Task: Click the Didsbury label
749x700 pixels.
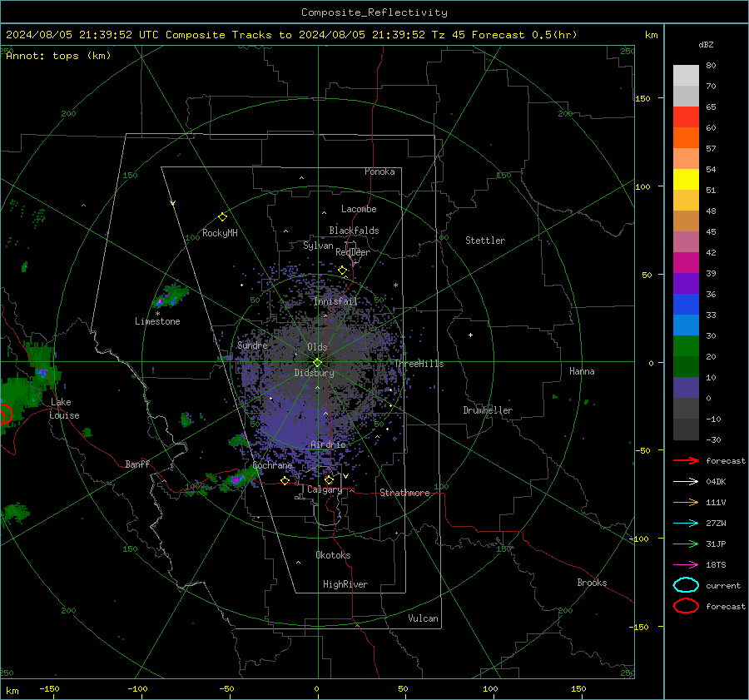Action: (x=314, y=373)
